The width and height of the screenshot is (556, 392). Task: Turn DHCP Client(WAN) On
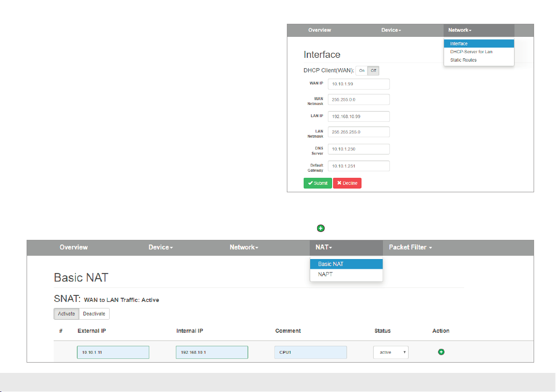coord(361,71)
